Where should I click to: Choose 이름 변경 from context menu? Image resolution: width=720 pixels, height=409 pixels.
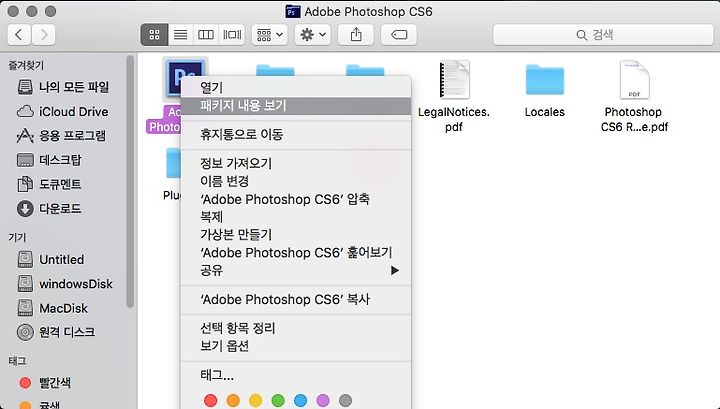click(296, 181)
